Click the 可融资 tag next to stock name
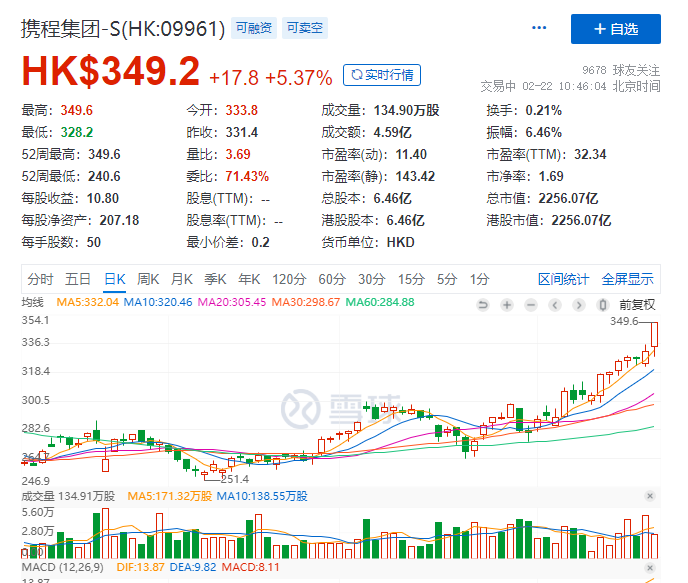The image size is (688, 583). [x=253, y=29]
